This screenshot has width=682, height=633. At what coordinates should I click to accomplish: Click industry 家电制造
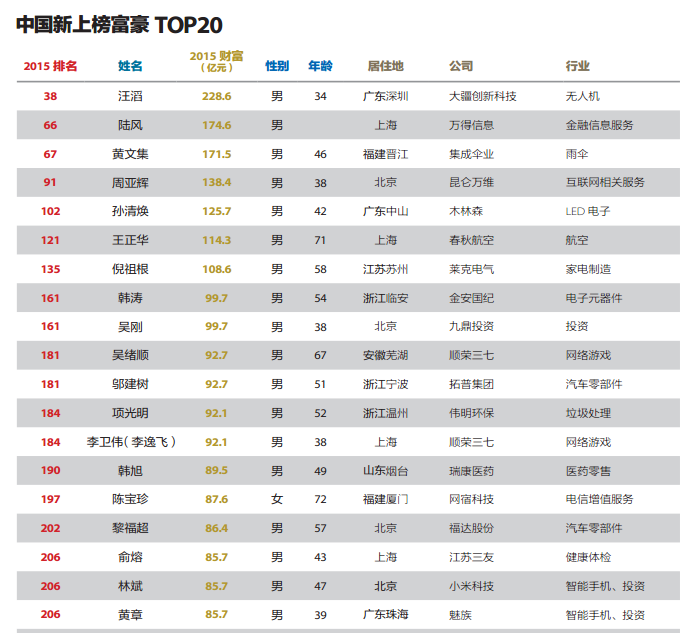[x=588, y=269]
